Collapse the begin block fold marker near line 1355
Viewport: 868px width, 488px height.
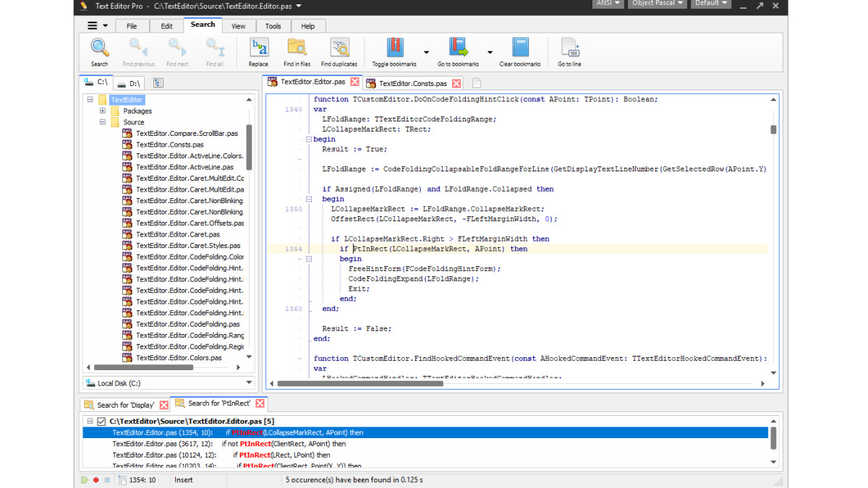[x=309, y=259]
